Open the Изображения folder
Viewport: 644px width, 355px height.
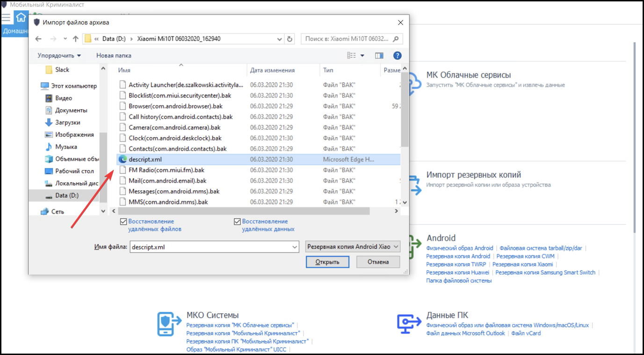point(69,135)
